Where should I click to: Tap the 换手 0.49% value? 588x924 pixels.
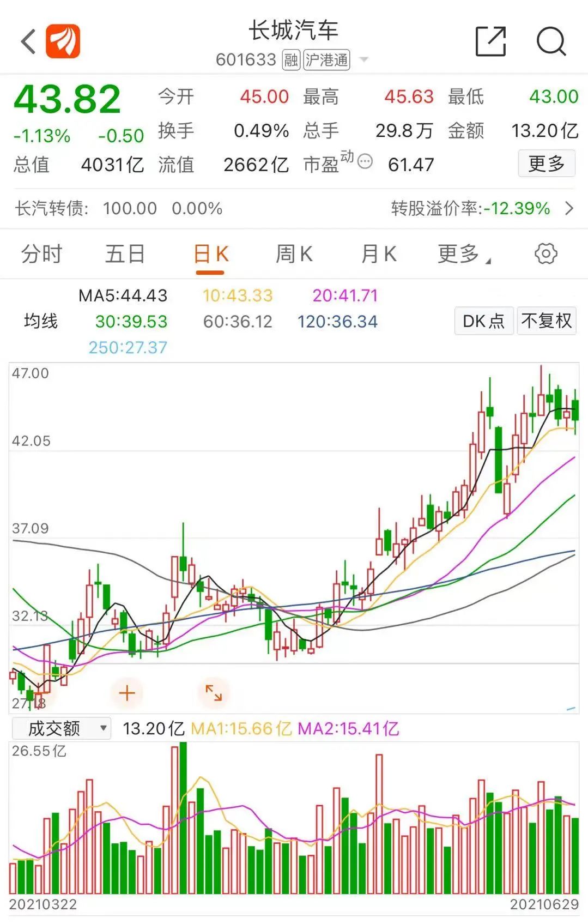[x=261, y=131]
